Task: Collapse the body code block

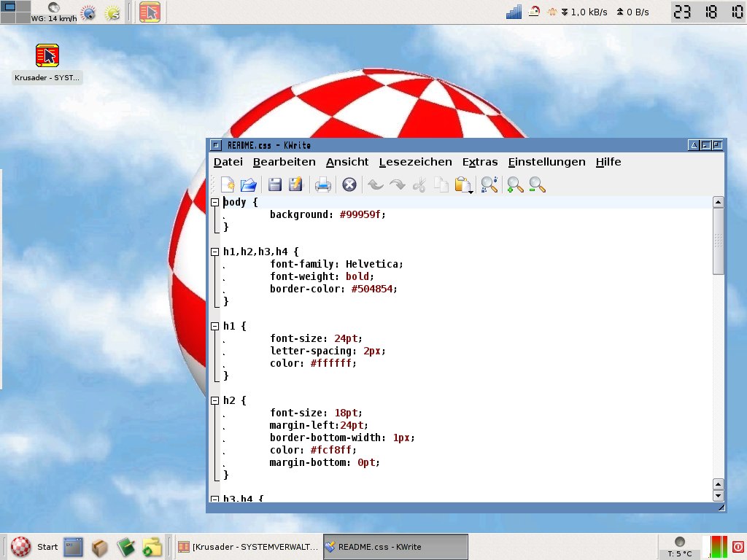Action: coord(215,203)
